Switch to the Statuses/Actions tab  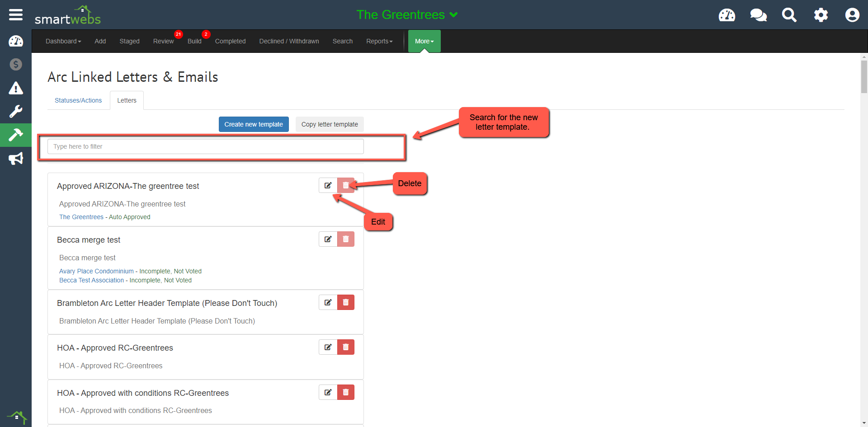(78, 100)
